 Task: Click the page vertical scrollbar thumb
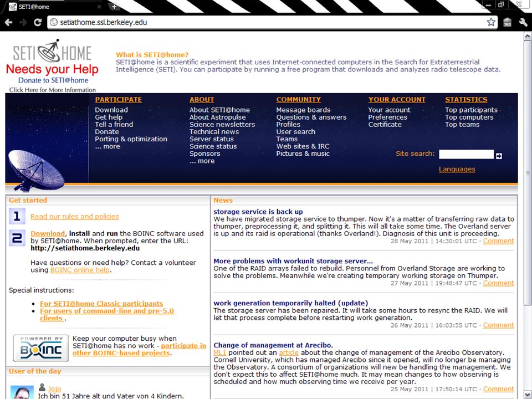[x=528, y=173]
